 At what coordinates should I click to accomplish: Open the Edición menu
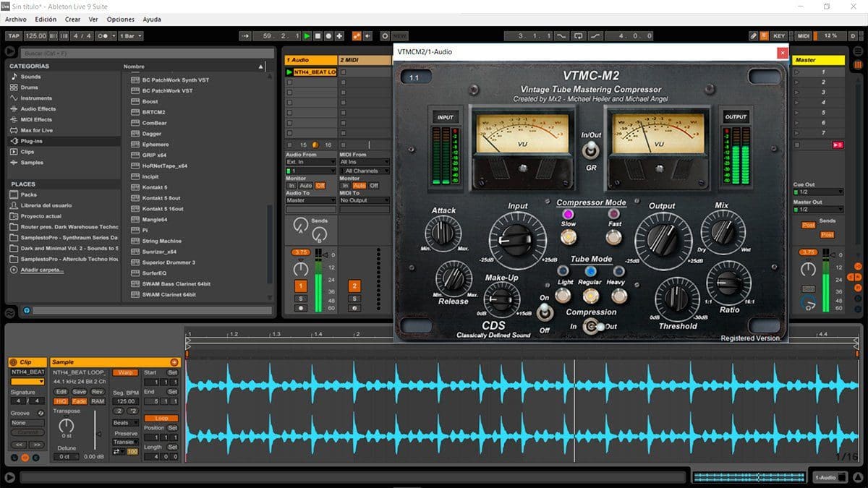pos(46,20)
